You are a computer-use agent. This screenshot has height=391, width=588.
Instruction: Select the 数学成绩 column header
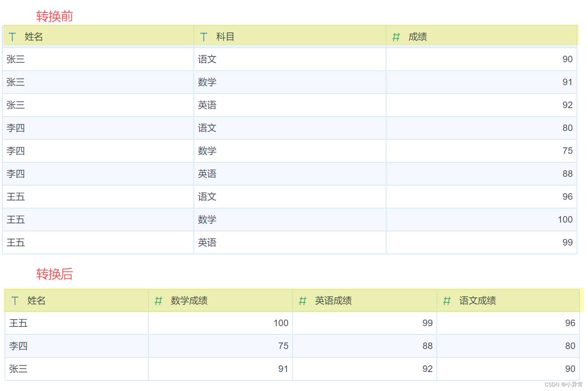tap(221, 301)
